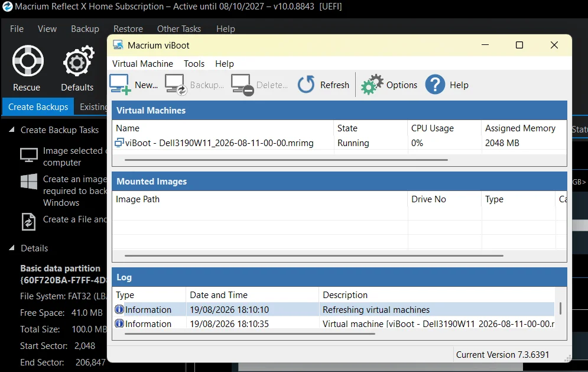Open the Backup menu in Macrium Reflect

click(85, 28)
